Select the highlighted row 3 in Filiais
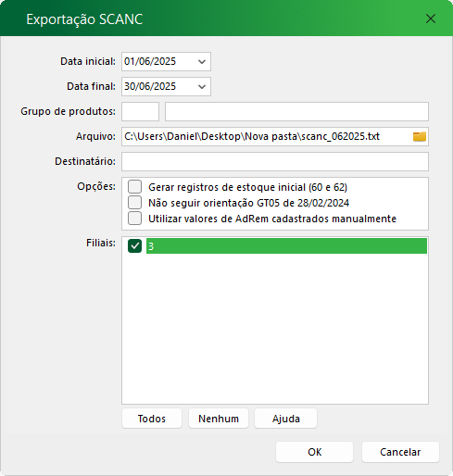This screenshot has height=476, width=453. click(x=286, y=246)
